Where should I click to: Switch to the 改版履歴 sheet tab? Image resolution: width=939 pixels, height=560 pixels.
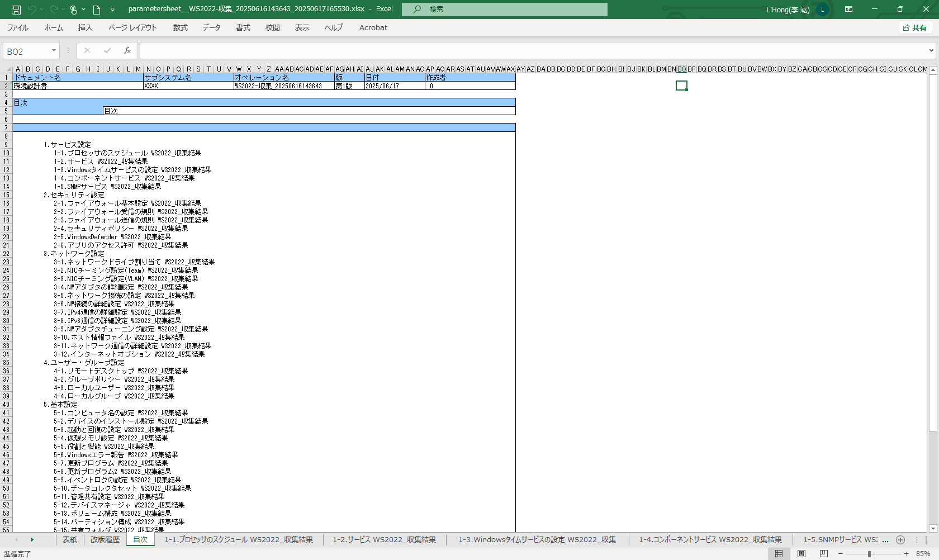[x=105, y=540]
